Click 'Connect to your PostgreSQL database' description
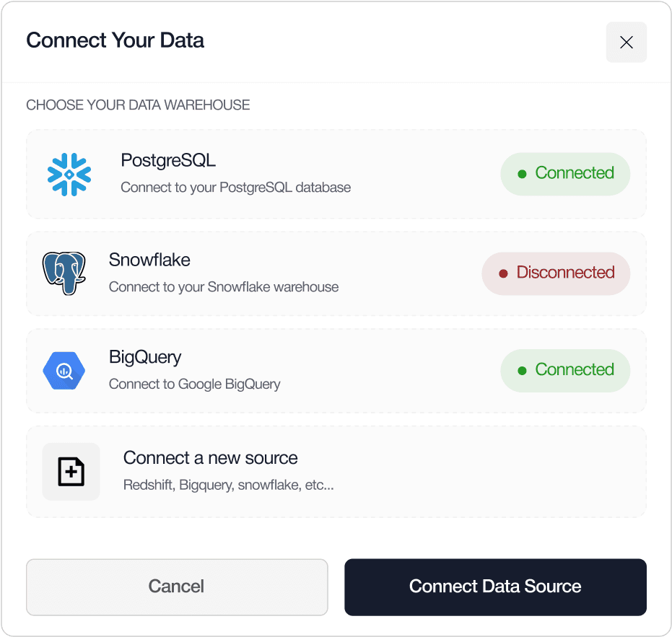Image resolution: width=672 pixels, height=637 pixels. [236, 188]
